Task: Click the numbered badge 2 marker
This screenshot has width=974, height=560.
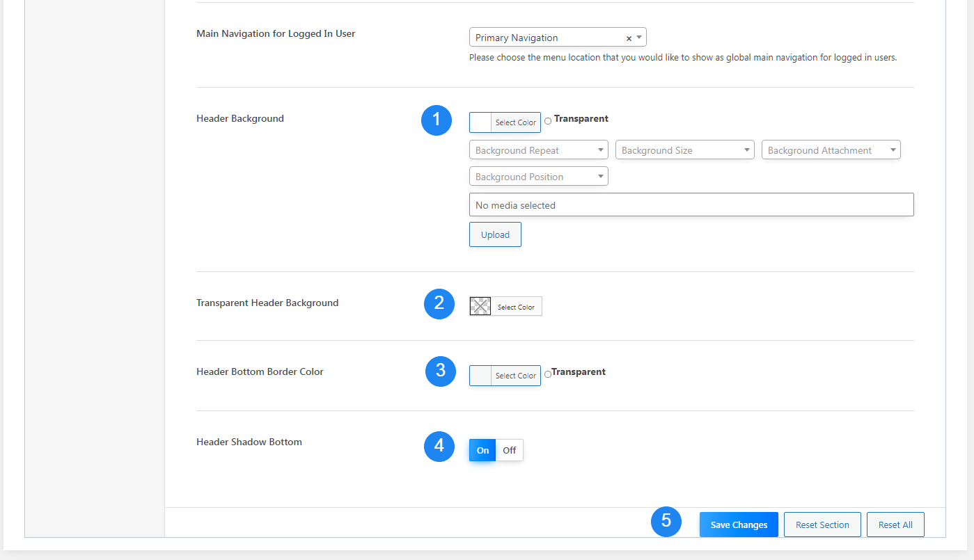Action: (x=439, y=304)
